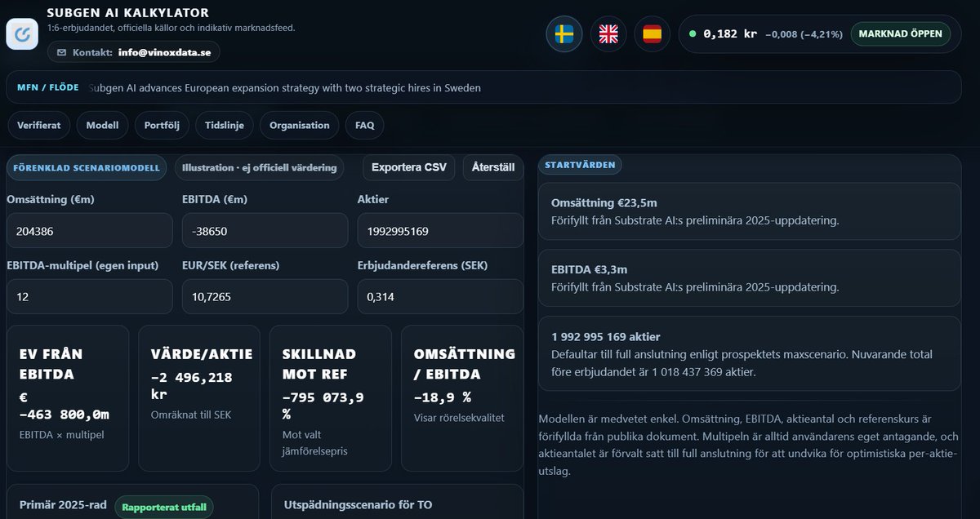The height and width of the screenshot is (519, 980).
Task: Click the SUBGEN AI KALKYLATOR title
Action: pos(128,13)
